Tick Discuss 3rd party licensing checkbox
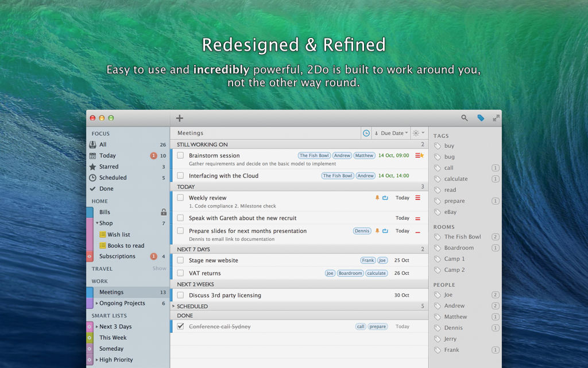The width and height of the screenshot is (588, 368). pyautogui.click(x=180, y=295)
